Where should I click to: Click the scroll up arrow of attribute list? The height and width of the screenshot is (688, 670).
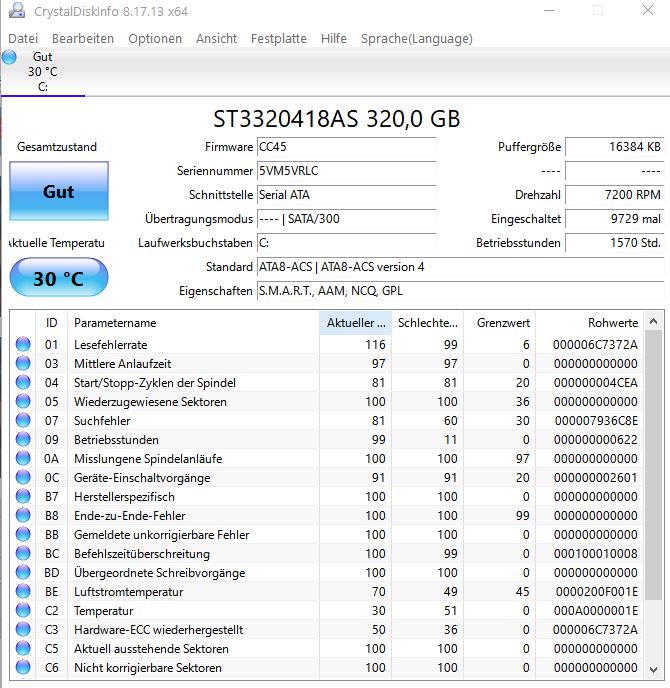click(653, 321)
